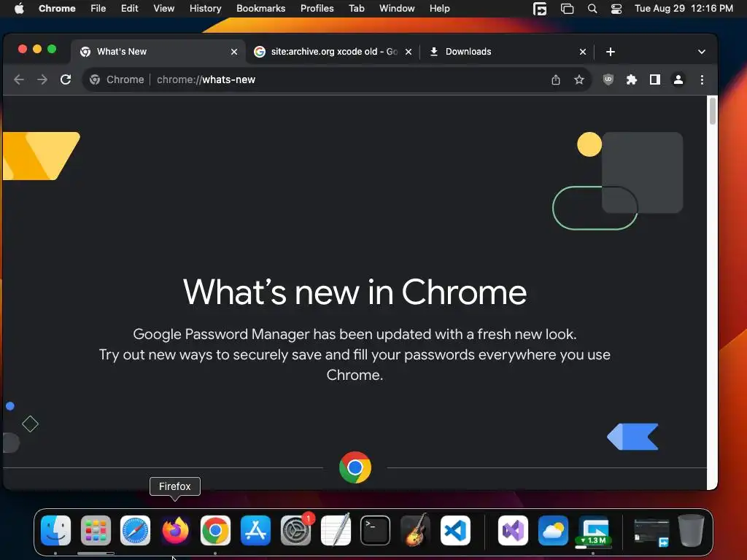Image resolution: width=747 pixels, height=560 pixels.
Task: Open the minimized window thumbnail in Dock
Action: [x=651, y=532]
